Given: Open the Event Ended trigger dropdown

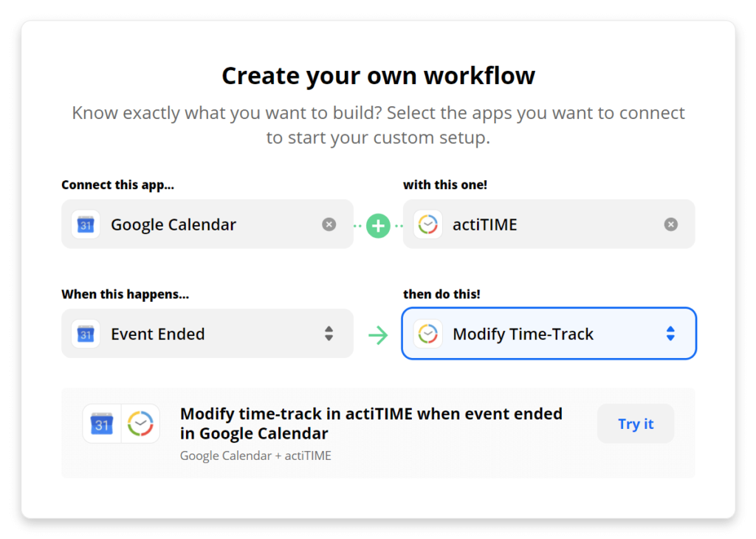Looking at the screenshot, I should pyautogui.click(x=207, y=334).
